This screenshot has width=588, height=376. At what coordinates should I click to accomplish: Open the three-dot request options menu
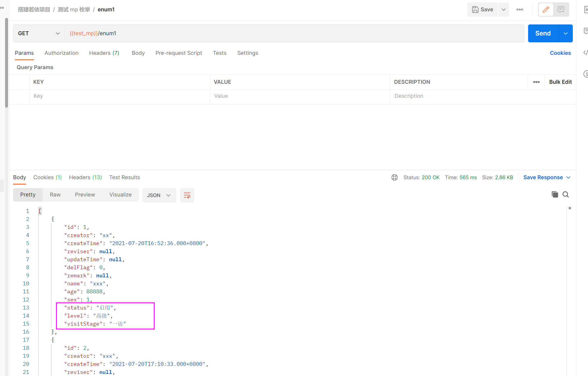click(x=520, y=10)
